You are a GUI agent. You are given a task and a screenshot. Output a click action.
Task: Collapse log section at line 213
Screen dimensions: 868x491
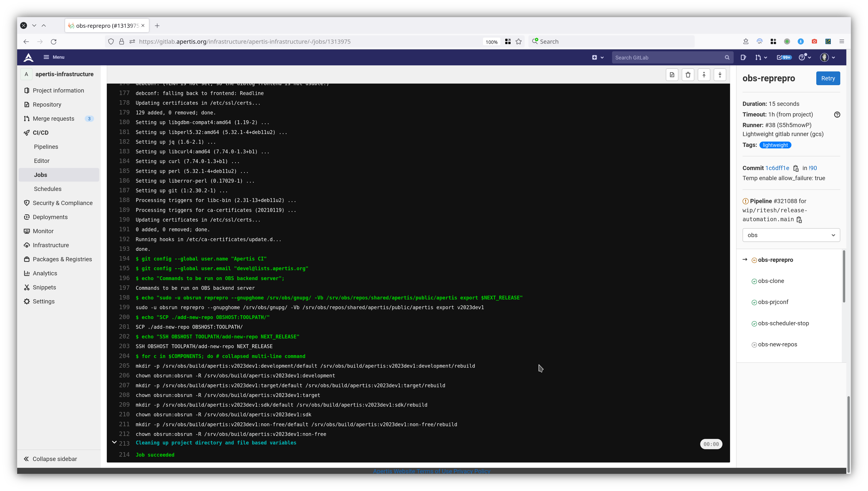[114, 442]
